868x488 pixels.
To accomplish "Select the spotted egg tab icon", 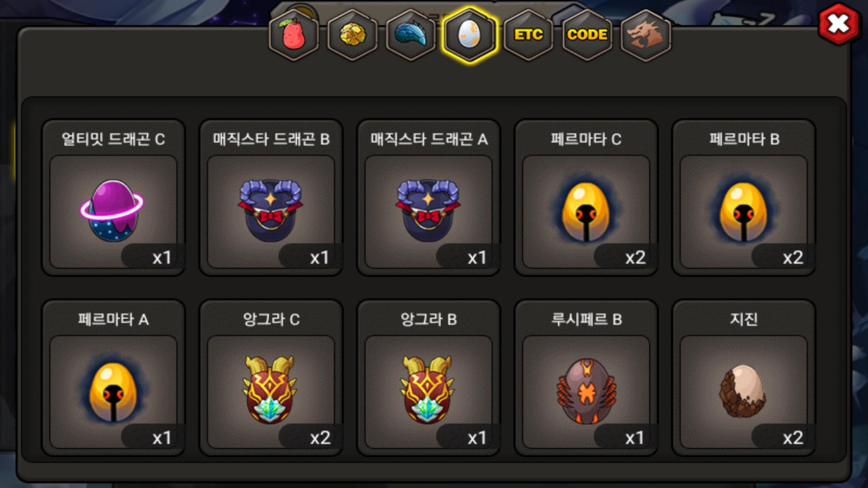I will [x=470, y=35].
